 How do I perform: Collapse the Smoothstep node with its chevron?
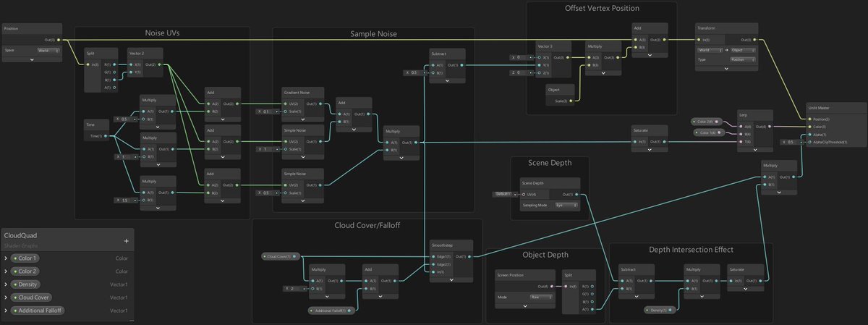pyautogui.click(x=451, y=280)
